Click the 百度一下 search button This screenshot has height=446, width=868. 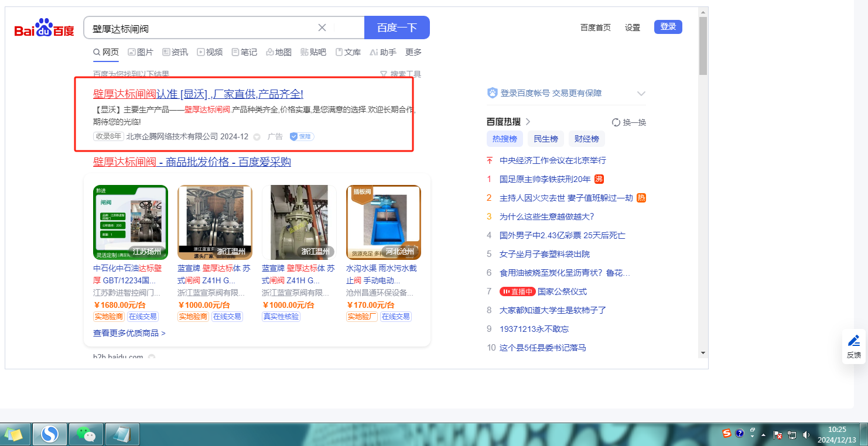pyautogui.click(x=397, y=28)
